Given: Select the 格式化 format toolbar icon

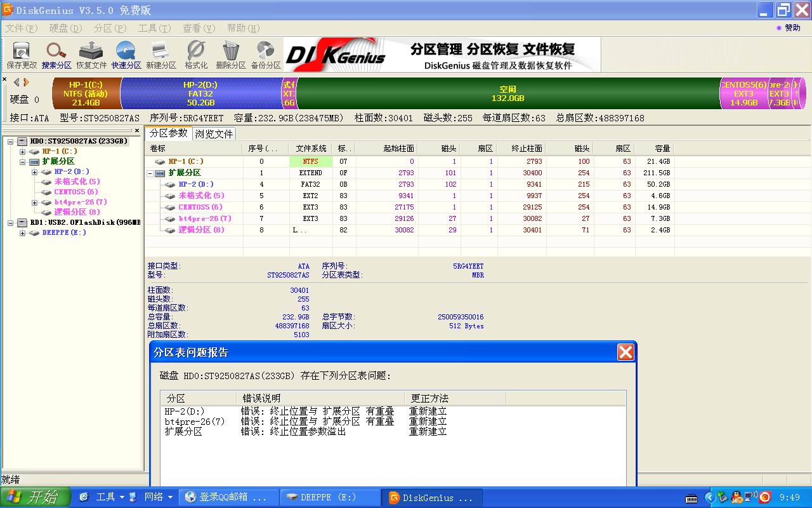Looking at the screenshot, I should (196, 55).
